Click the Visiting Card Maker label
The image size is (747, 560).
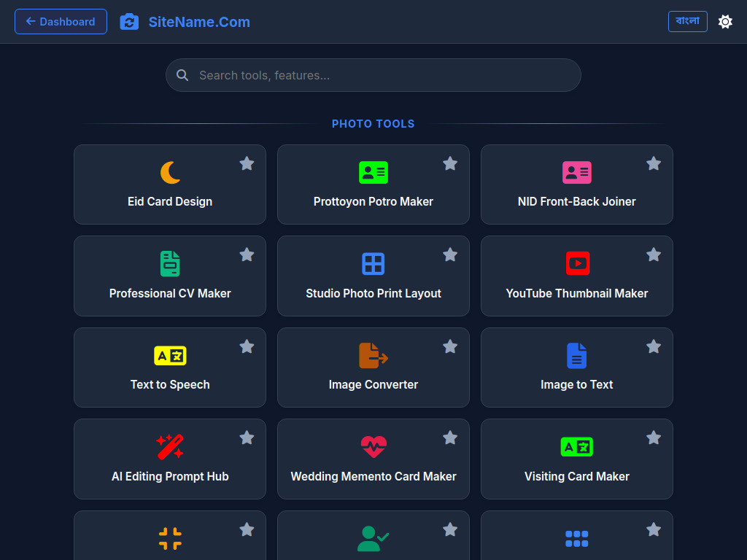pos(577,476)
